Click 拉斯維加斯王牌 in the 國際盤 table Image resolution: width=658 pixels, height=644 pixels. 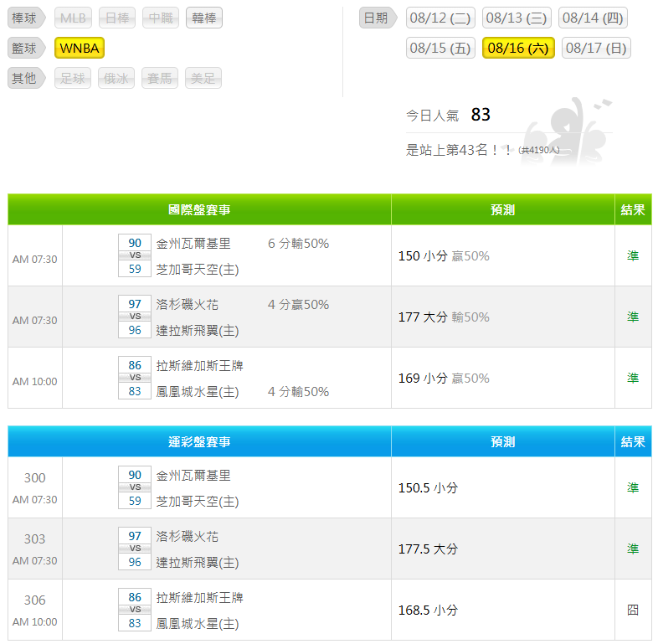200,366
